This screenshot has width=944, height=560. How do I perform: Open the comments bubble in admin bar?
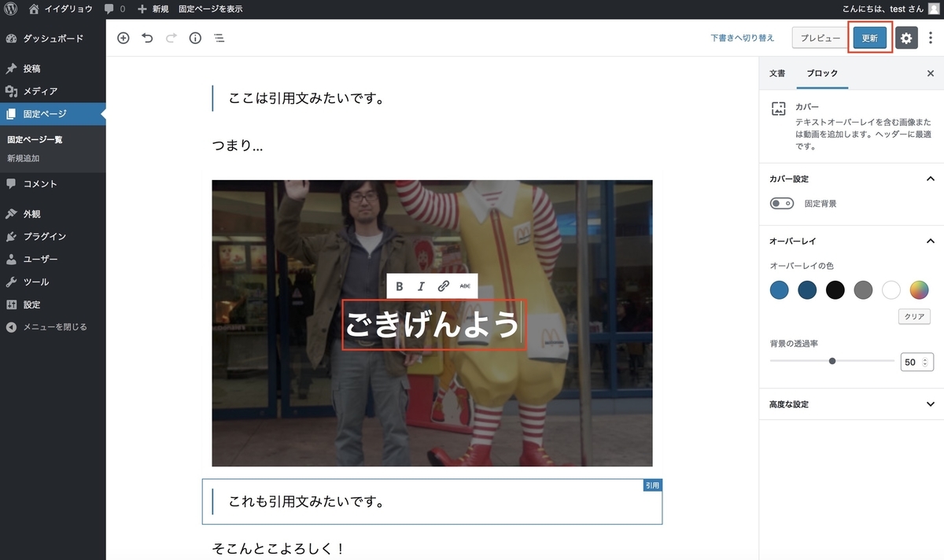[x=115, y=9]
